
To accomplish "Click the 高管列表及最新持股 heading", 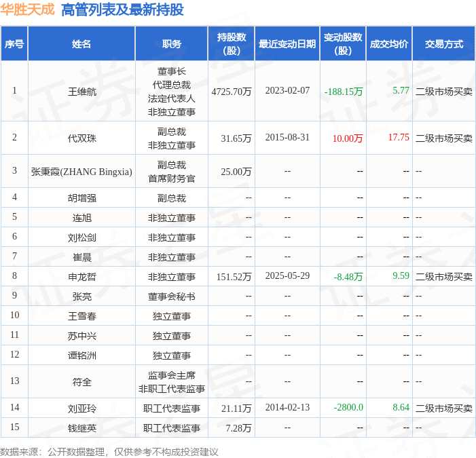I will (x=122, y=9).
